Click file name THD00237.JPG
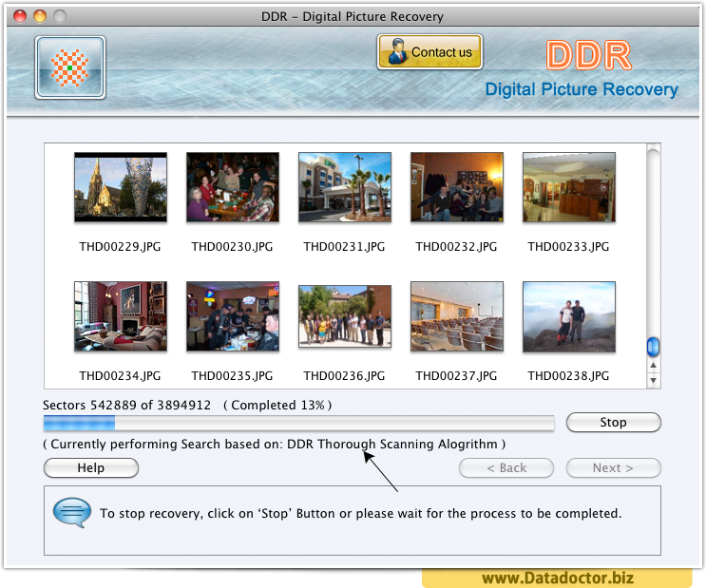 click(x=456, y=376)
